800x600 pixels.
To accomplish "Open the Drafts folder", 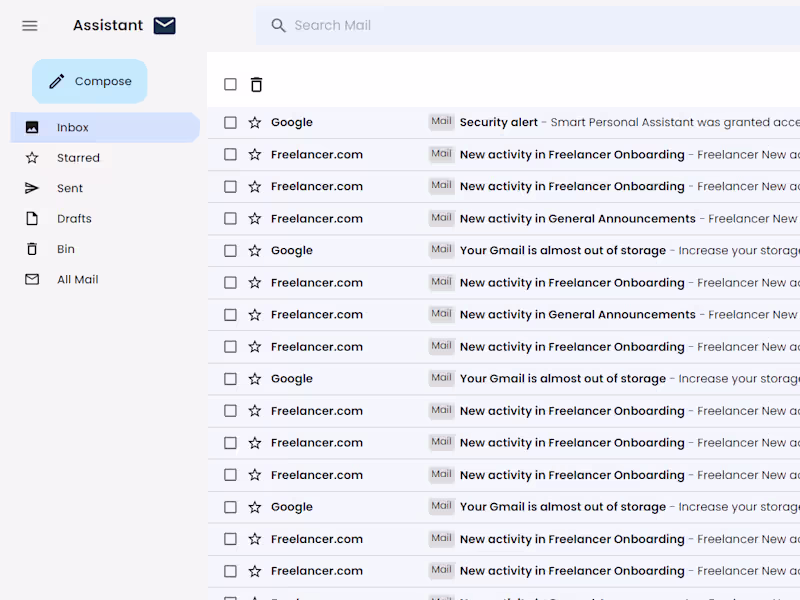I will (74, 219).
